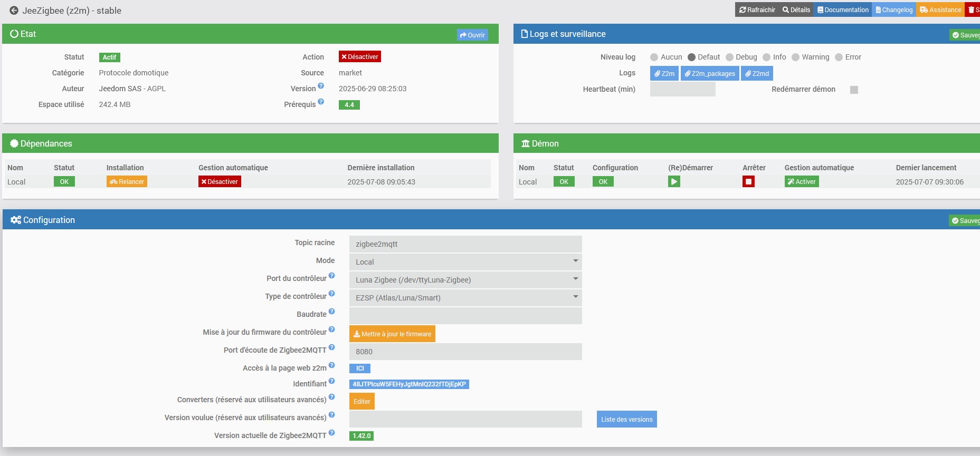Image resolution: width=980 pixels, height=456 pixels.
Task: Click dependency Statut OK badge
Action: [x=64, y=182]
